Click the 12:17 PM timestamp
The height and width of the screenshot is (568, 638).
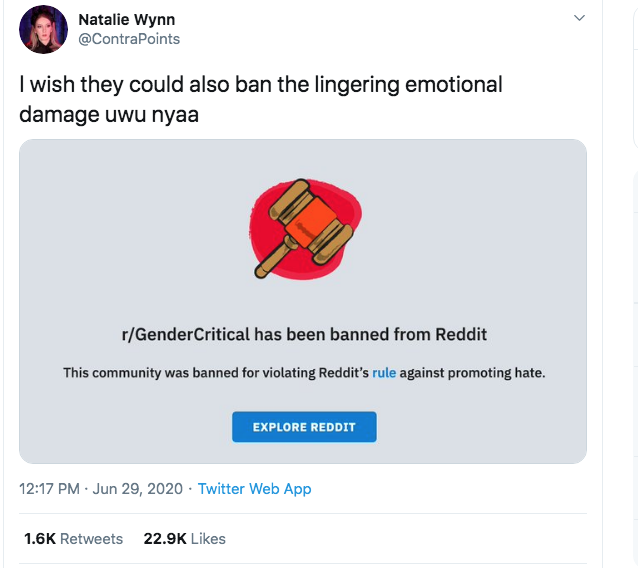pos(51,489)
